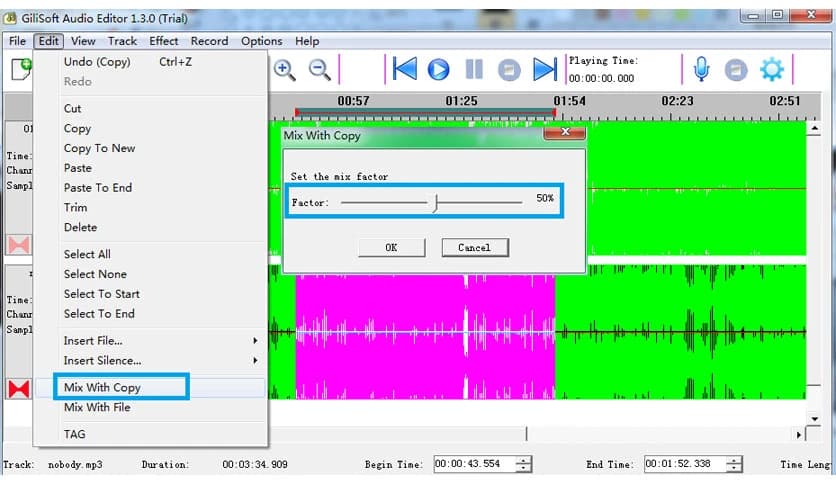Expand the Insert Silence submenu

(x=150, y=360)
